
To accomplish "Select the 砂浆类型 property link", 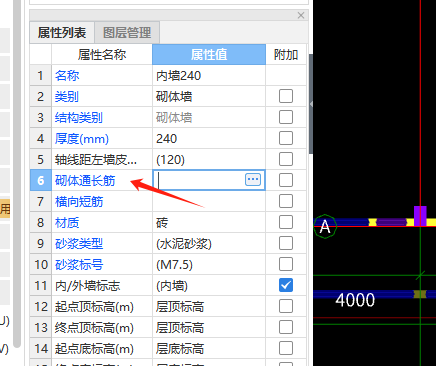I will 79,244.
